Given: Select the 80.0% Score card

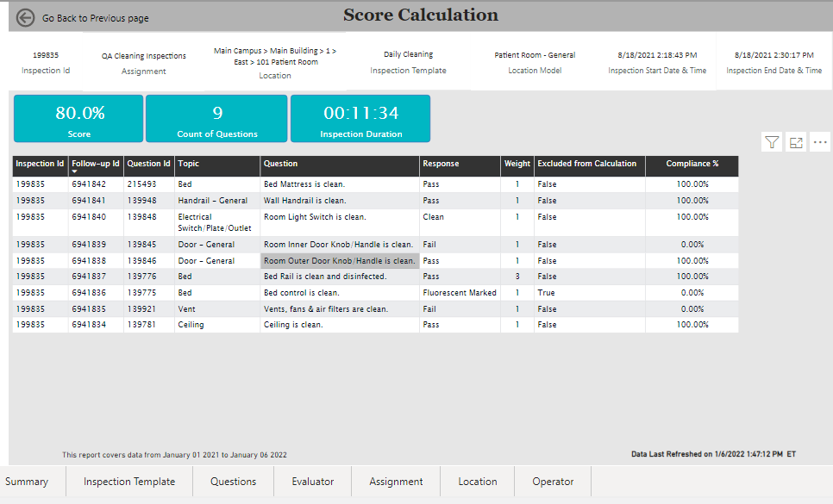Looking at the screenshot, I should (78, 118).
